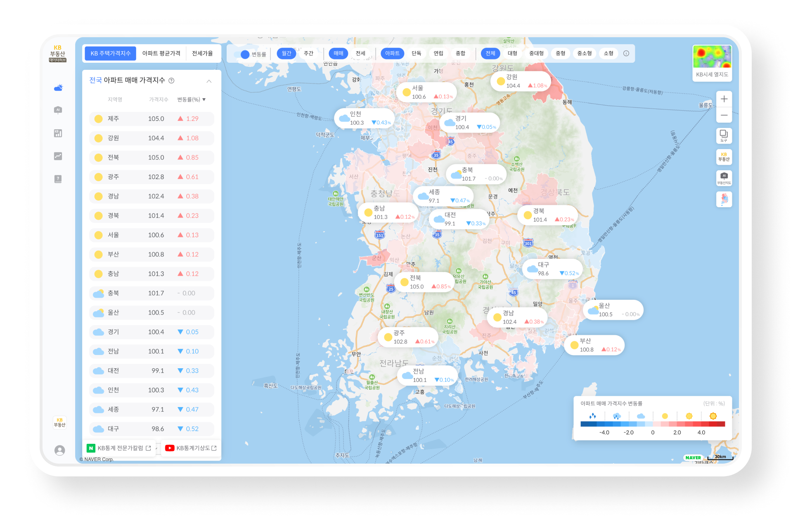The image size is (812, 521).
Task: Select the 전세 transaction type option
Action: click(x=360, y=53)
